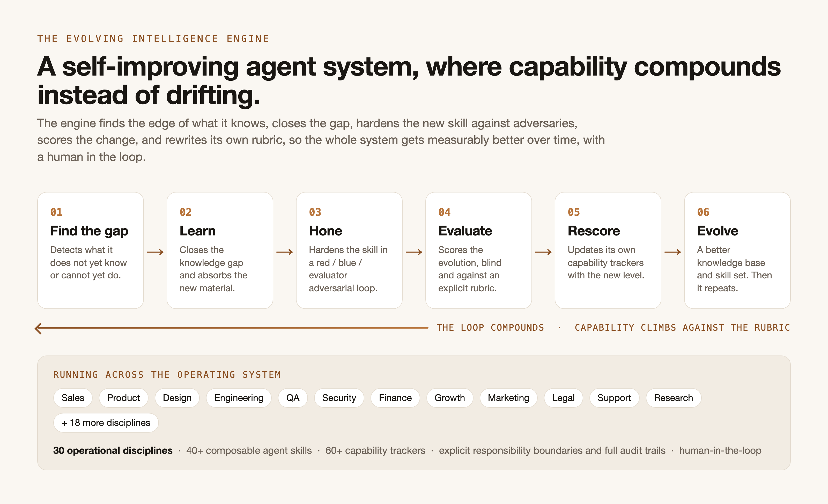Open the 'Learn' step card
This screenshot has height=504, width=828.
[x=220, y=250]
